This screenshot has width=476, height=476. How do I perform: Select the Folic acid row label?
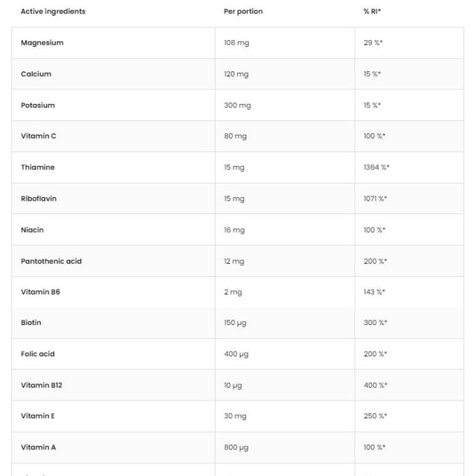click(x=37, y=354)
